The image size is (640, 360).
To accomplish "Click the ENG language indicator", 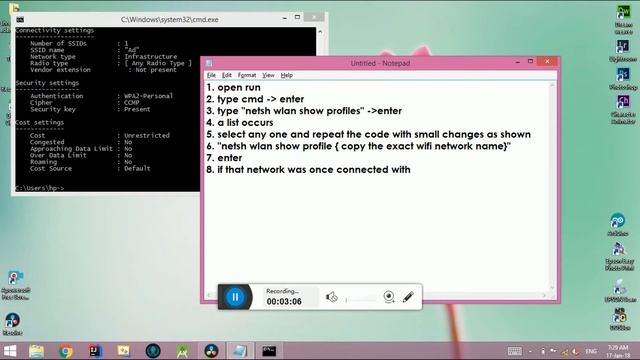I will click(x=591, y=351).
